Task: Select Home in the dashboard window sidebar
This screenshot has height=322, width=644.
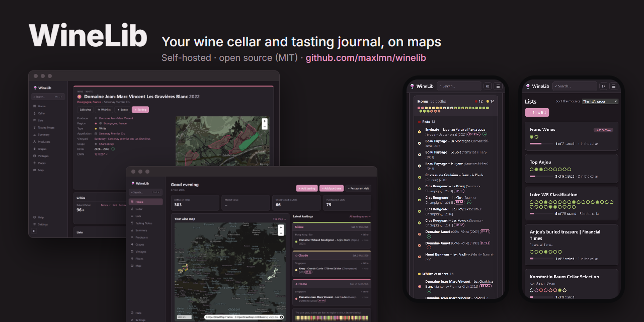Action: (146, 202)
